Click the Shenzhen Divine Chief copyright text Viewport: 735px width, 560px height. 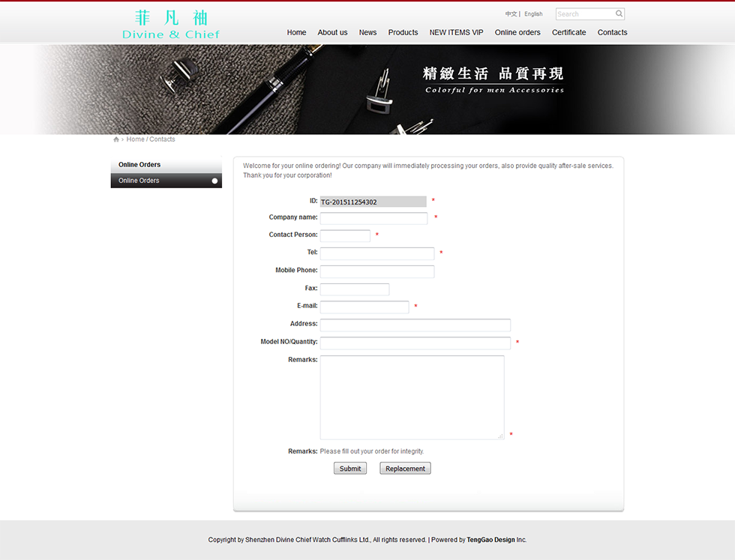click(317, 540)
